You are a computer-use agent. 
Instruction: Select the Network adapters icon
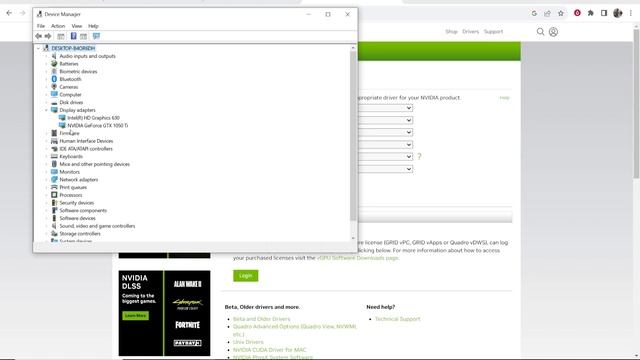coord(54,180)
